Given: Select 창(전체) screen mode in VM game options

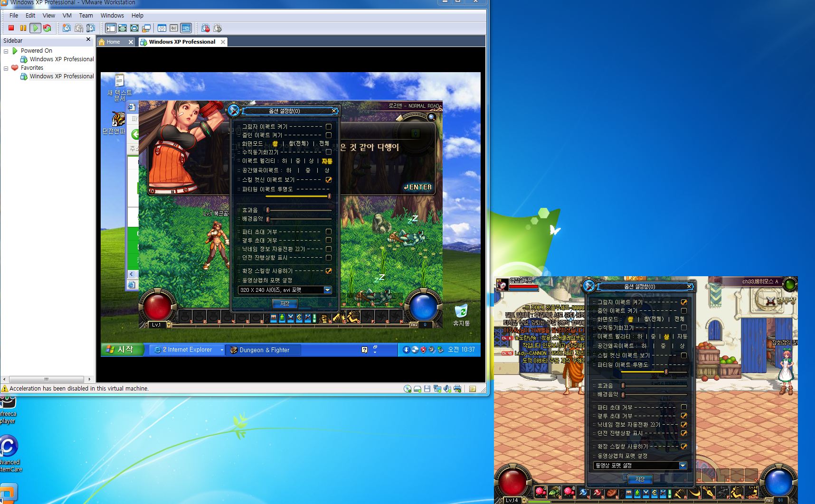Looking at the screenshot, I should (x=299, y=144).
